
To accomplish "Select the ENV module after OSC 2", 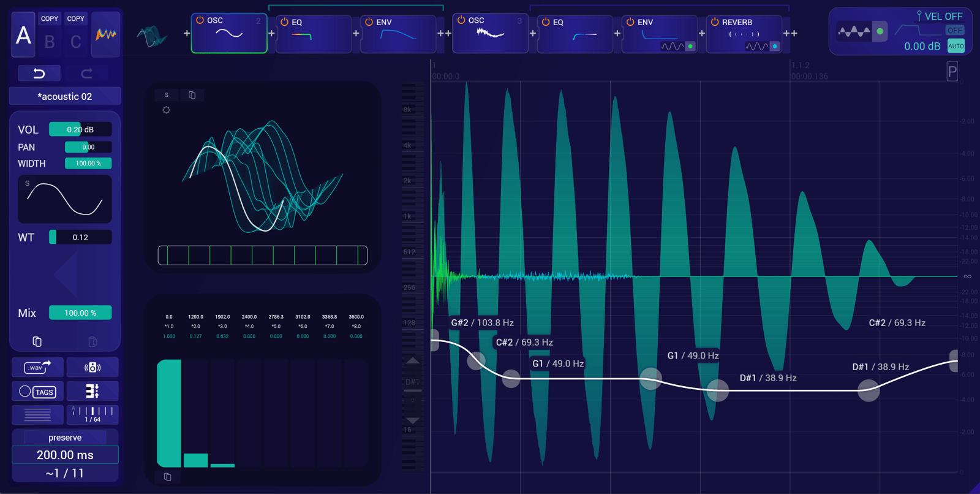I will pos(398,34).
